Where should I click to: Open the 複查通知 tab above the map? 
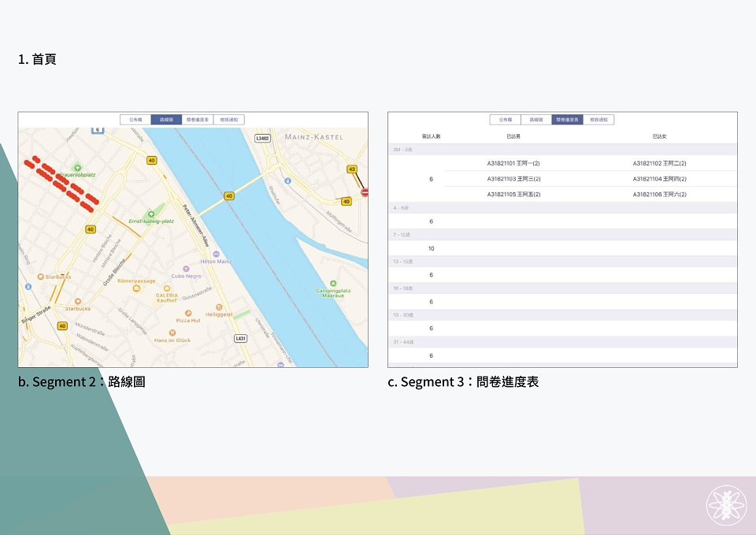[229, 120]
